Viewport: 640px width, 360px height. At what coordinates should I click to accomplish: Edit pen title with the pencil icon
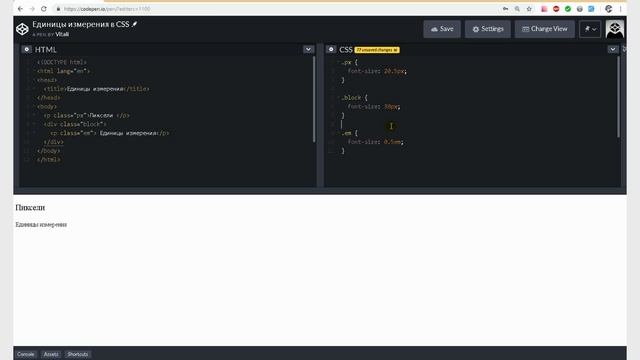[x=134, y=24]
